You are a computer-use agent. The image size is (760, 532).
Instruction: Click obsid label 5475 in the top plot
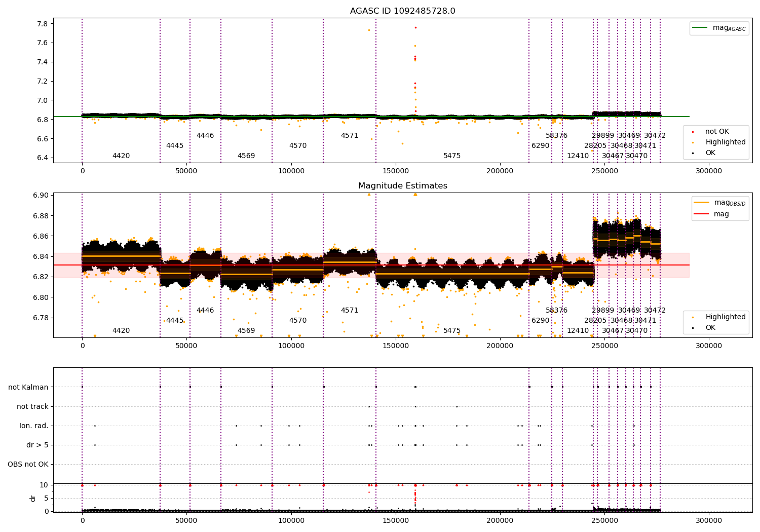click(452, 156)
